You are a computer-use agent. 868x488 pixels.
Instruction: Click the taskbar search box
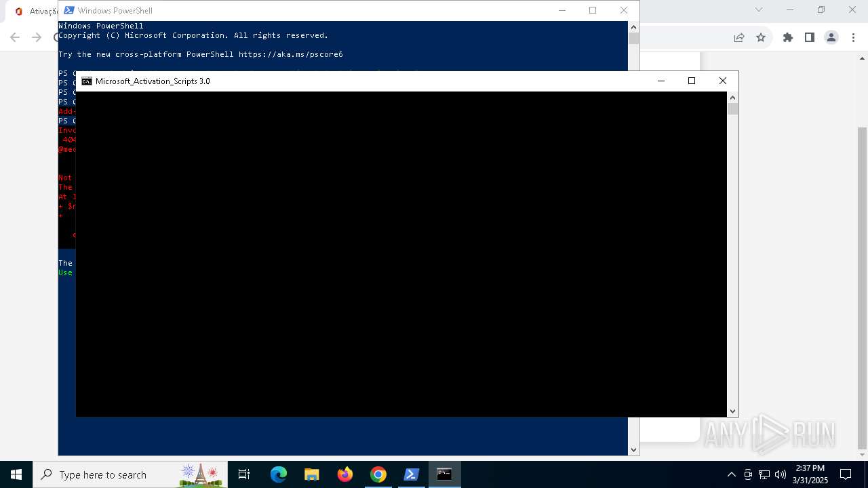click(130, 474)
